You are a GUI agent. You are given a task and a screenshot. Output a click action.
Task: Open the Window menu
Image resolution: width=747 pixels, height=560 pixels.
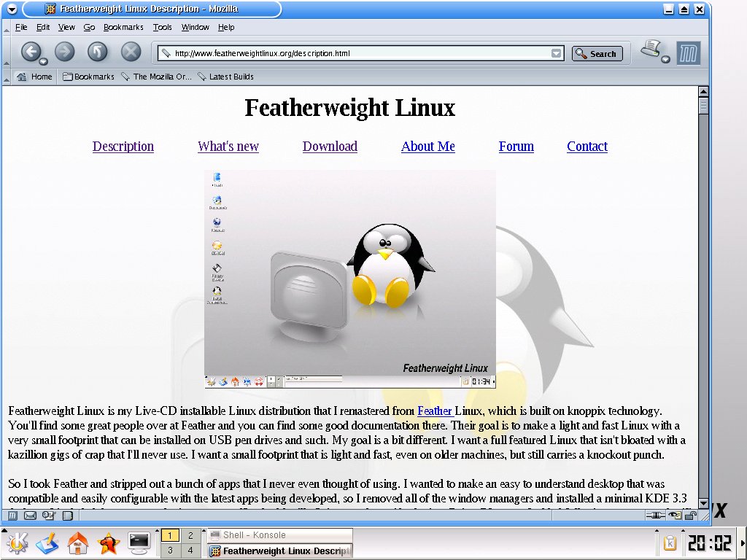click(195, 27)
